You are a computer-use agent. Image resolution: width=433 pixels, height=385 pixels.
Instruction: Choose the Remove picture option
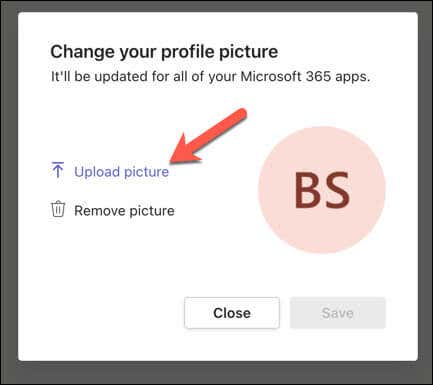point(124,211)
